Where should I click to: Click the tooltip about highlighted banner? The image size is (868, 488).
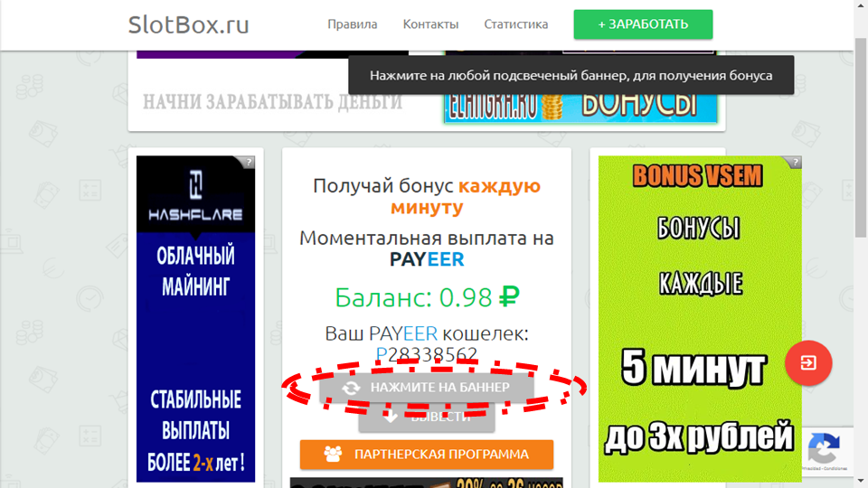pyautogui.click(x=571, y=75)
